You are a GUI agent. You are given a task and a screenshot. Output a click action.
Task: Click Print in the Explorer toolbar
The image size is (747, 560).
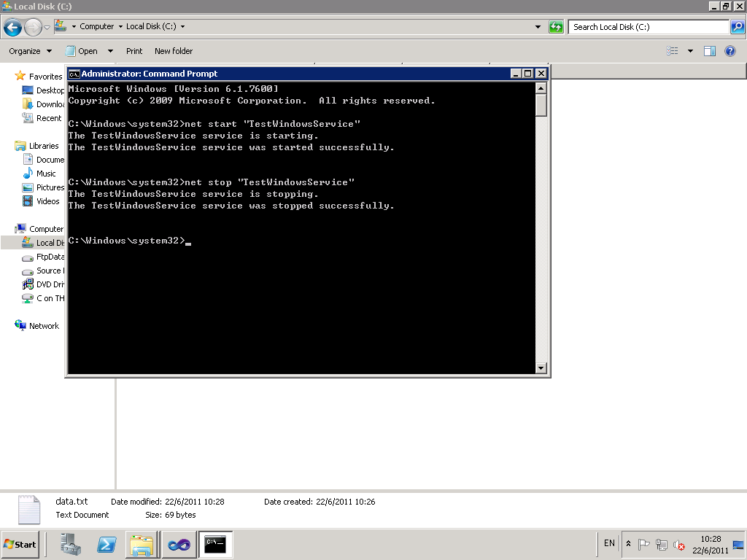point(134,51)
